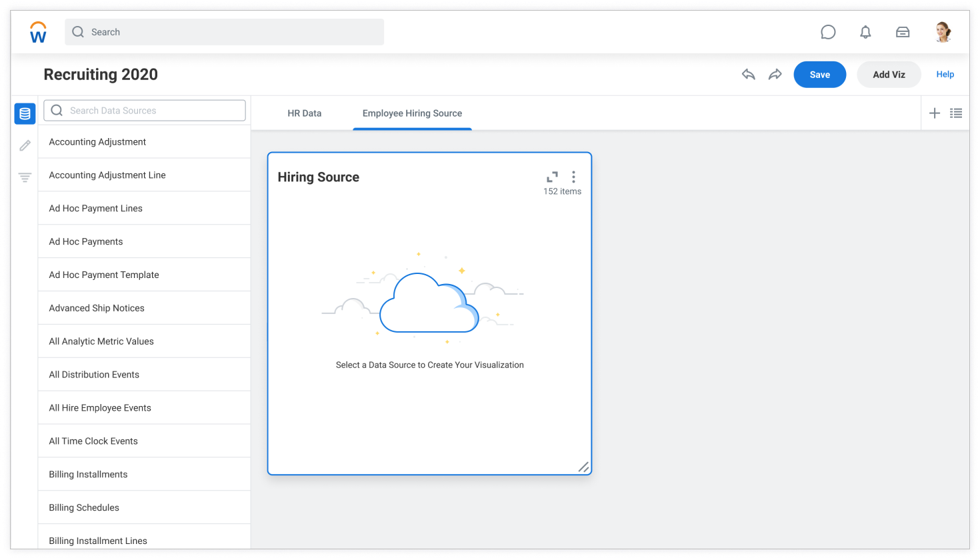Click the magnifier in Search Data Sources
The width and height of the screenshot is (980, 560).
click(57, 111)
